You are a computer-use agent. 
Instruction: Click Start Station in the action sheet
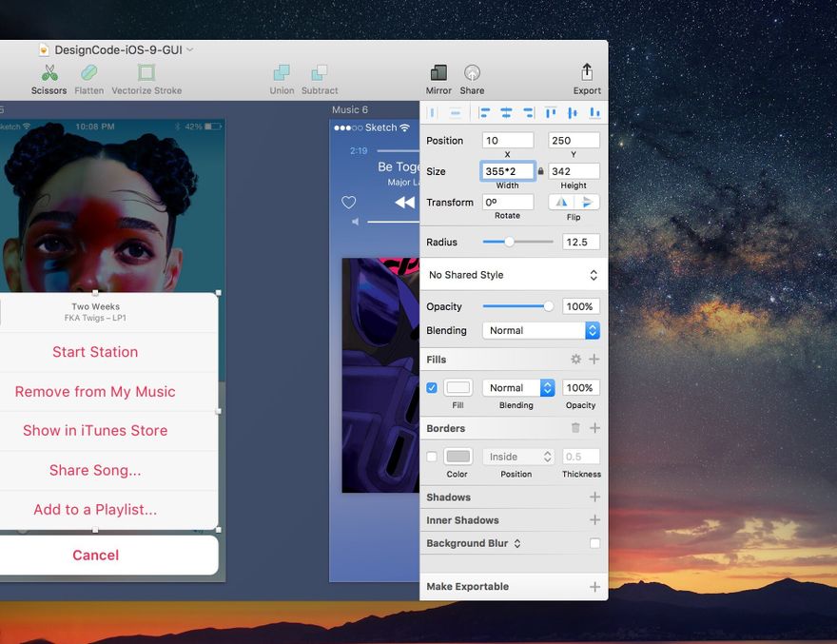tap(95, 352)
